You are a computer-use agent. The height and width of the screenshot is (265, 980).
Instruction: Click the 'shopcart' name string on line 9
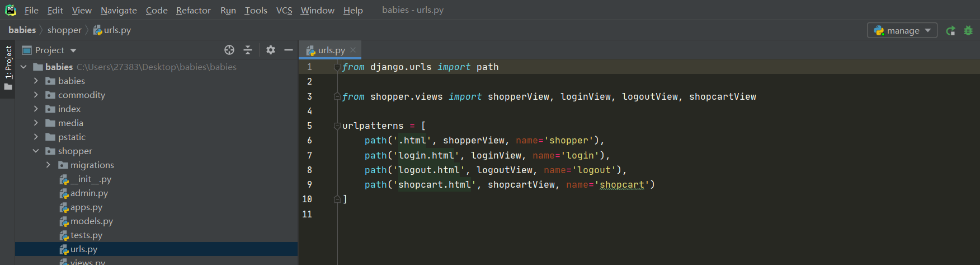tap(621, 185)
